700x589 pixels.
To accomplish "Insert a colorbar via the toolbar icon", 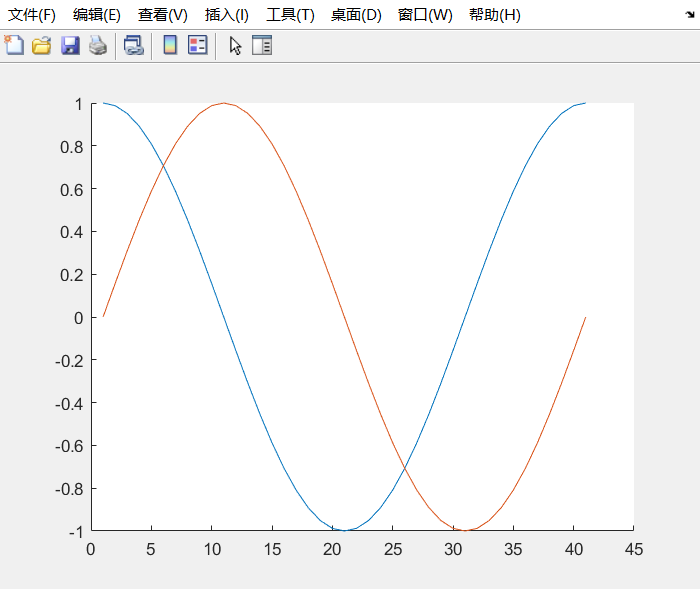I will pyautogui.click(x=170, y=45).
